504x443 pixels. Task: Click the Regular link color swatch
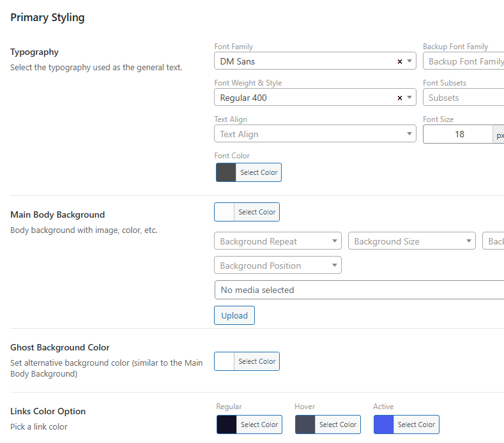(x=227, y=424)
